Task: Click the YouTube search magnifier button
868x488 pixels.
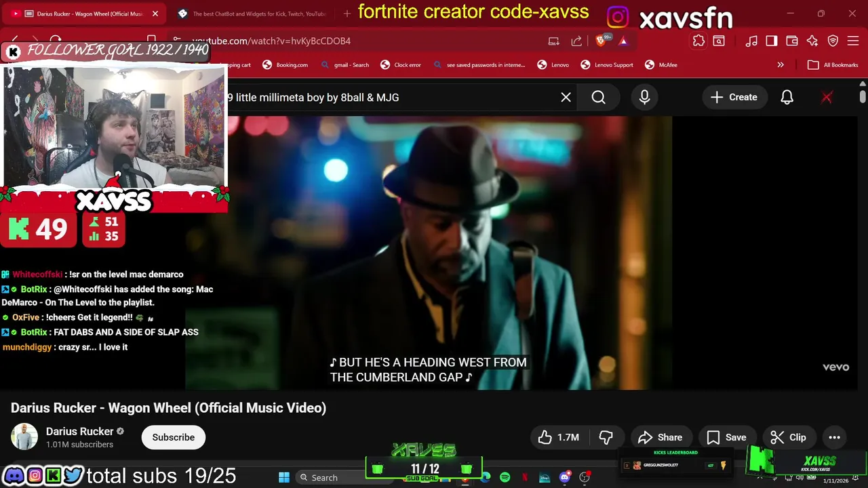Action: point(599,98)
